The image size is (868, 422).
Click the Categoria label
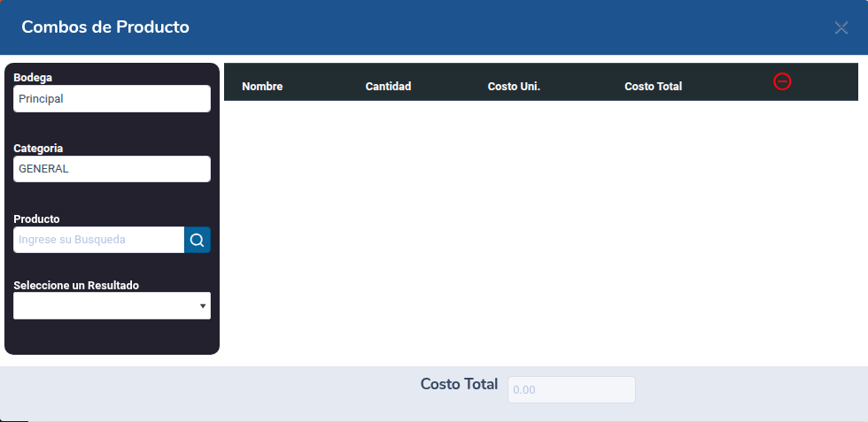[x=38, y=149]
